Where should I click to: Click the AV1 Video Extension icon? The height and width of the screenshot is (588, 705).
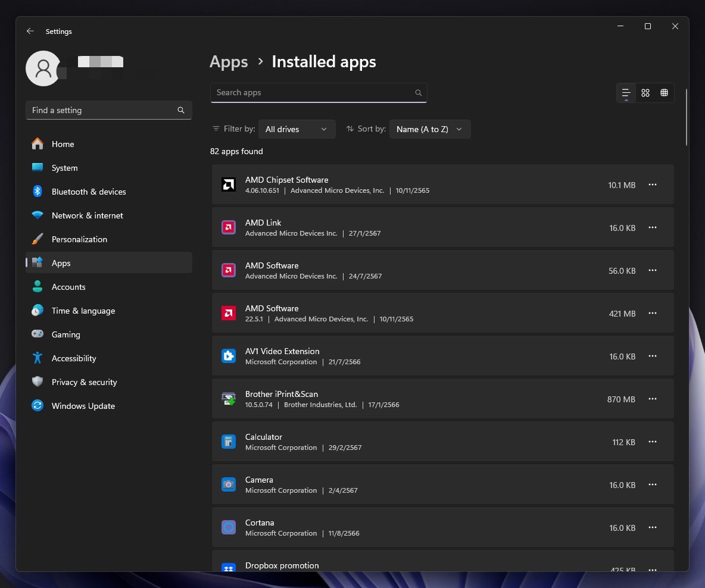click(229, 356)
